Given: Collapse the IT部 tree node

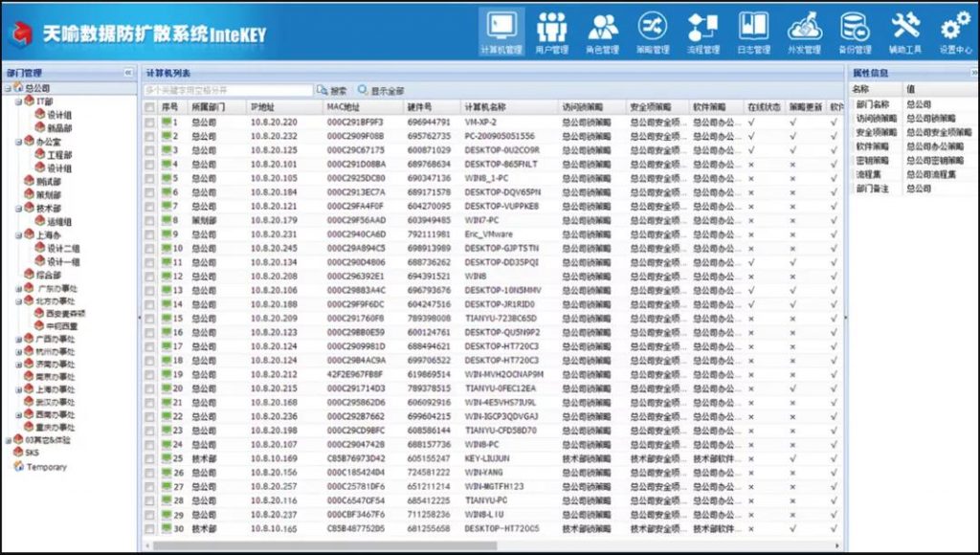Looking at the screenshot, I should (x=19, y=101).
